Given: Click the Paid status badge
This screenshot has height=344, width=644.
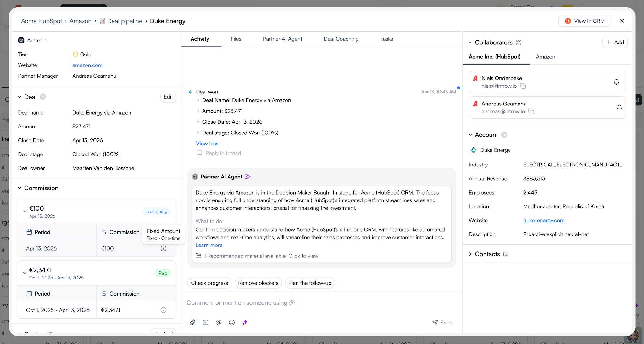Looking at the screenshot, I should 163,273.
